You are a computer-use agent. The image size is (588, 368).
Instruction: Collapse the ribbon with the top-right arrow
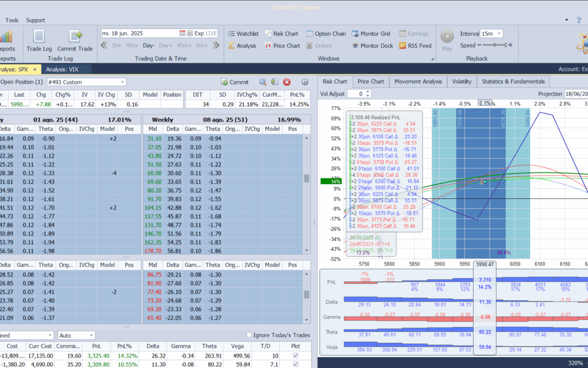click(x=567, y=20)
